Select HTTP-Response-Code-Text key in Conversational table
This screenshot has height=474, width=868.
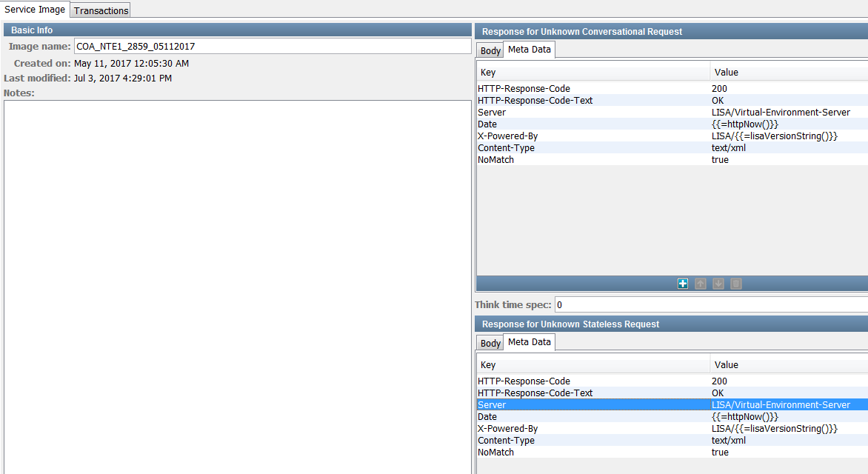(x=535, y=100)
